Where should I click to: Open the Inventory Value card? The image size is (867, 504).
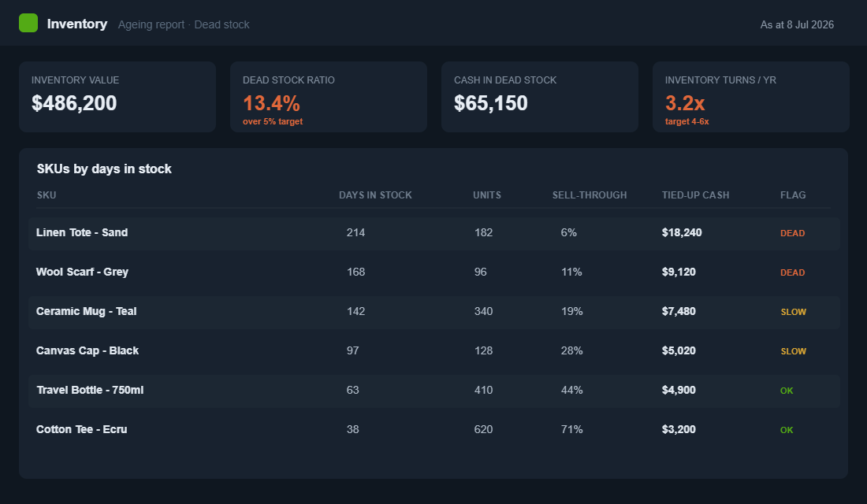pos(117,97)
